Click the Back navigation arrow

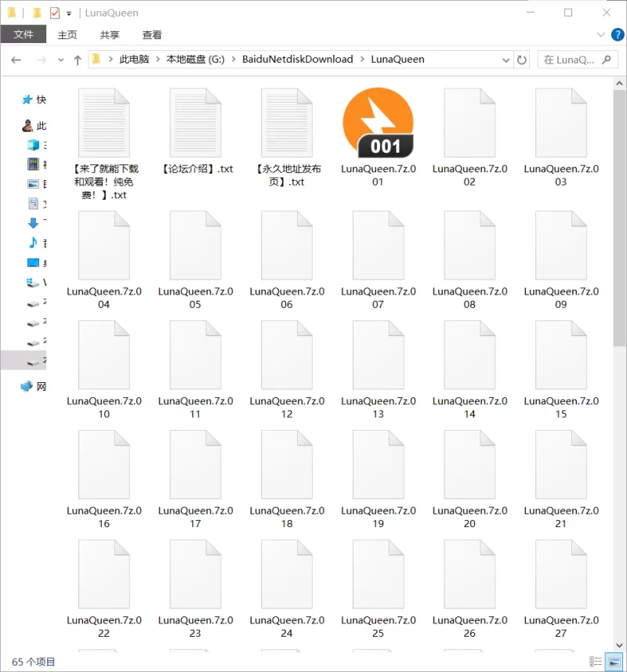[16, 60]
